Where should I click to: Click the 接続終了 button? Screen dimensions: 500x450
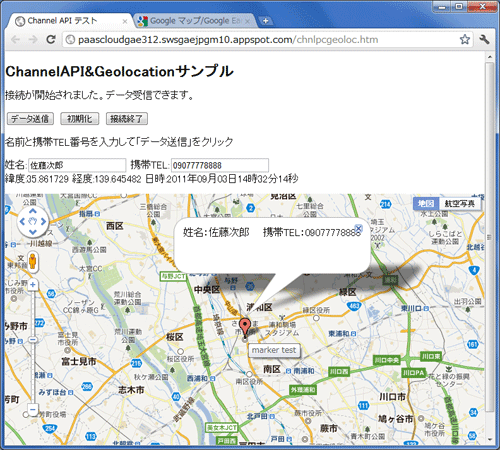click(x=127, y=119)
